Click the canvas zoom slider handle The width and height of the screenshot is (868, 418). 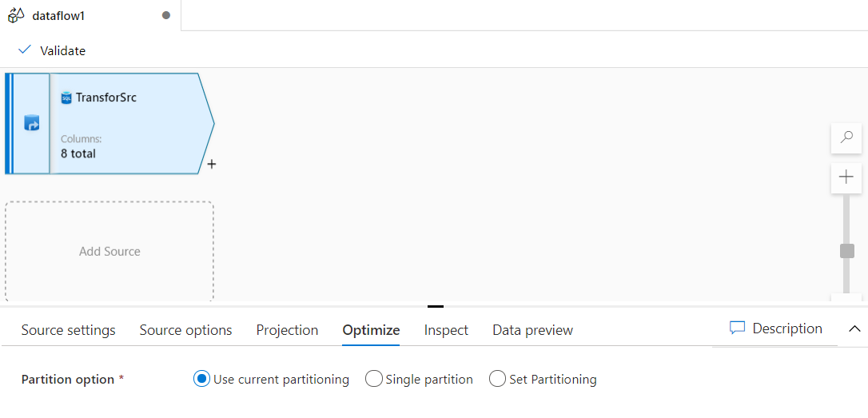[x=847, y=251]
